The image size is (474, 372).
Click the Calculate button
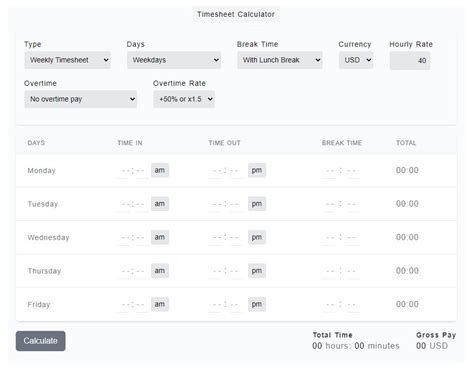[x=41, y=341]
